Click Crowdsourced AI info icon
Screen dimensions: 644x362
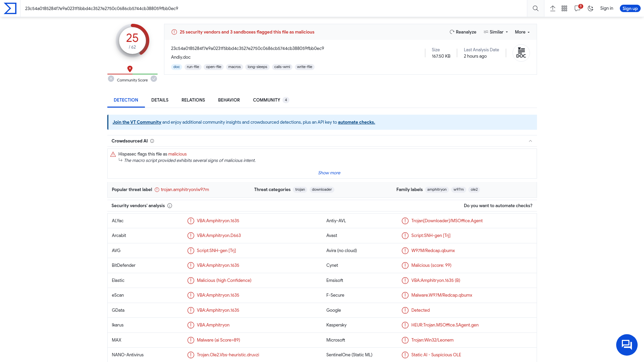pyautogui.click(x=152, y=141)
